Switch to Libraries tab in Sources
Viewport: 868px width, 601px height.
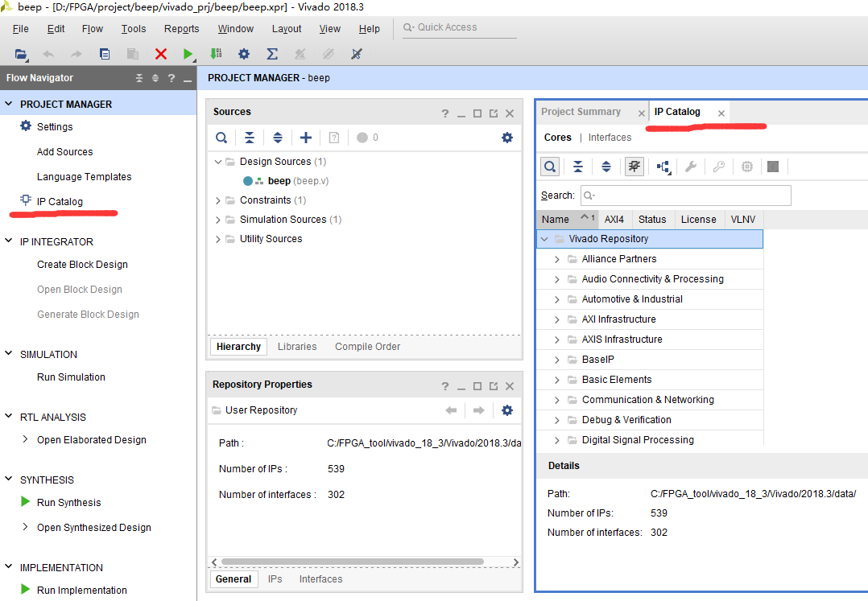tap(297, 347)
